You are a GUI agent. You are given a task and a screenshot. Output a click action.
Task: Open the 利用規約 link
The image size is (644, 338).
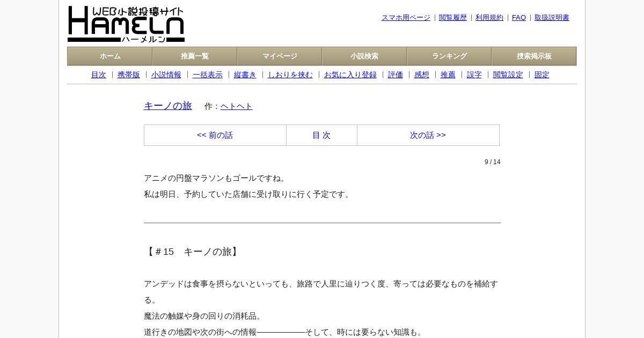(489, 18)
